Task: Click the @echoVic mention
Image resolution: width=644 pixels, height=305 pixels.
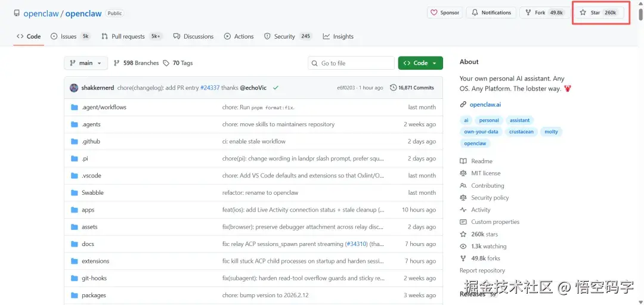Action: [253, 88]
